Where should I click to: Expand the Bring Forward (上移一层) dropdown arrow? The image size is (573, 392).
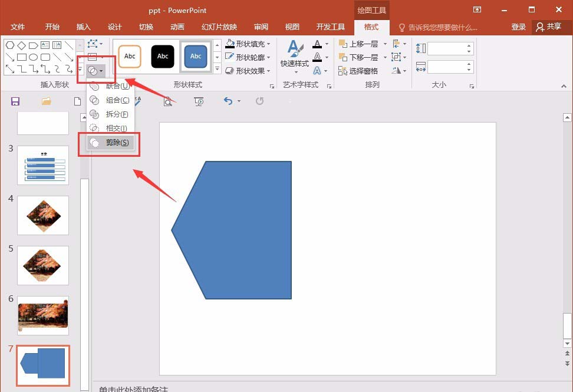click(x=385, y=44)
